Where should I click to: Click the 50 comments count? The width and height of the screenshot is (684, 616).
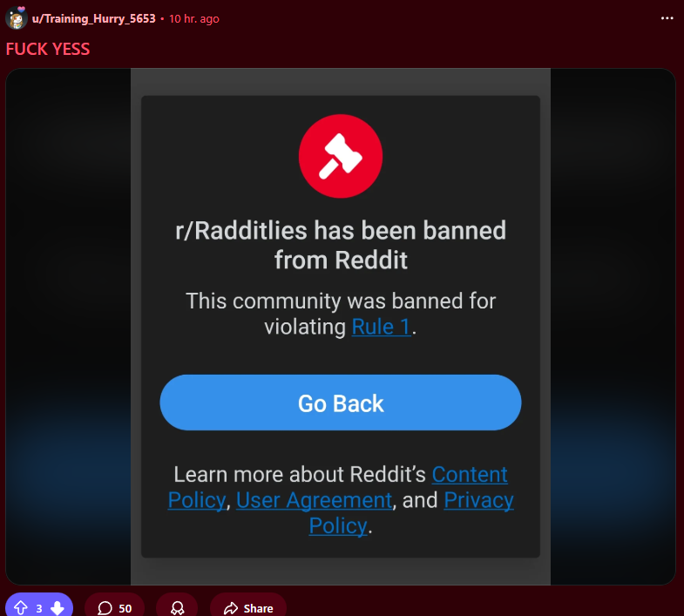[125, 608]
